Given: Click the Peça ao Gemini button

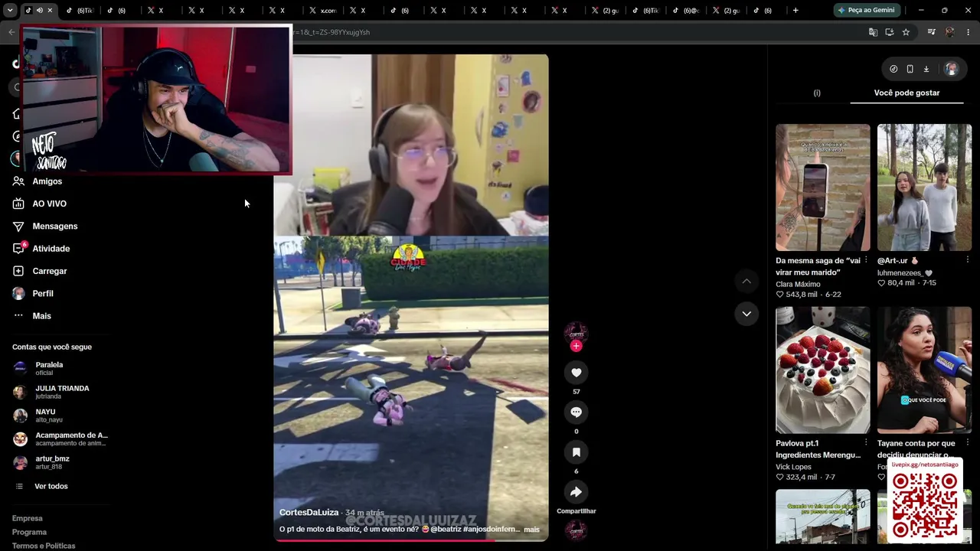Looking at the screenshot, I should (x=867, y=10).
